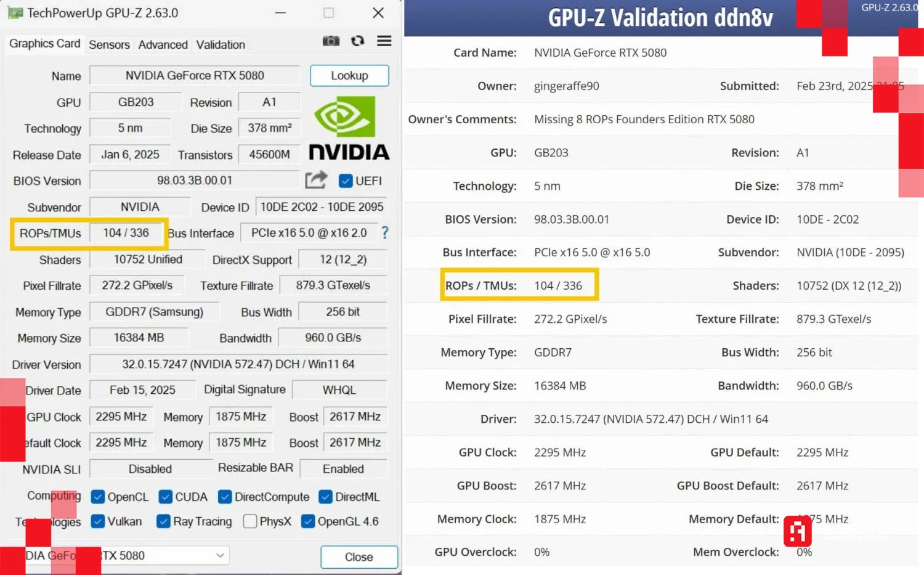Enable the PhysX checkbox
This screenshot has height=575, width=924.
250,521
